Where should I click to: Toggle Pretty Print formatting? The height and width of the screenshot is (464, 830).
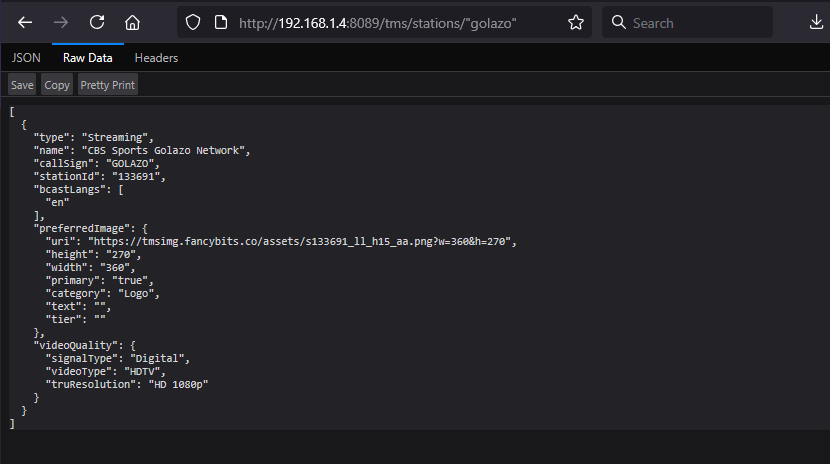coord(107,85)
